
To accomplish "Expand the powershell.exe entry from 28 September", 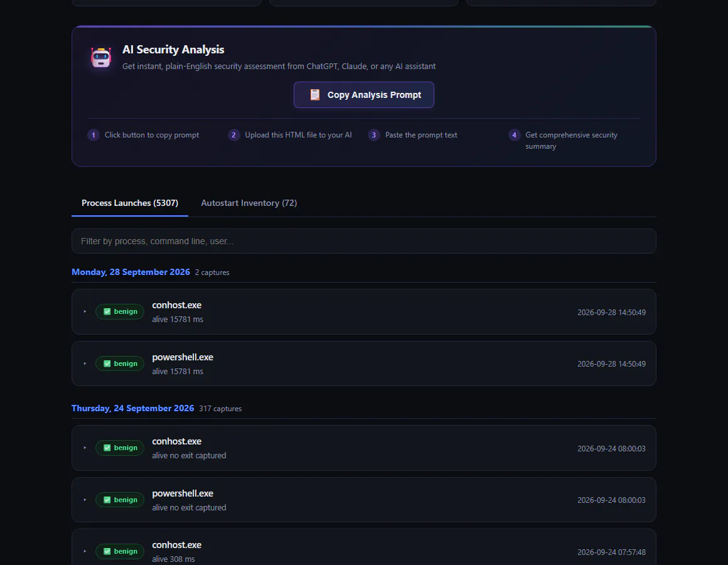I will (85, 363).
